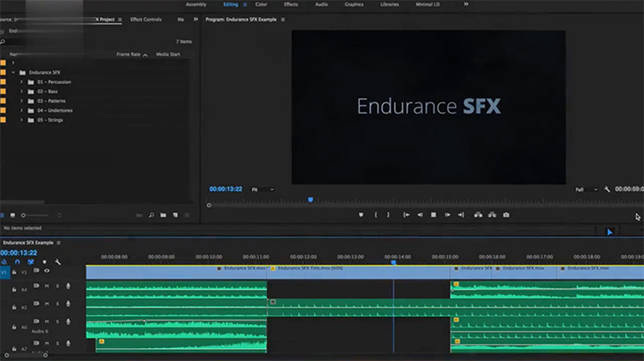644x361 pixels.
Task: Step back one frame
Action: [420, 214]
